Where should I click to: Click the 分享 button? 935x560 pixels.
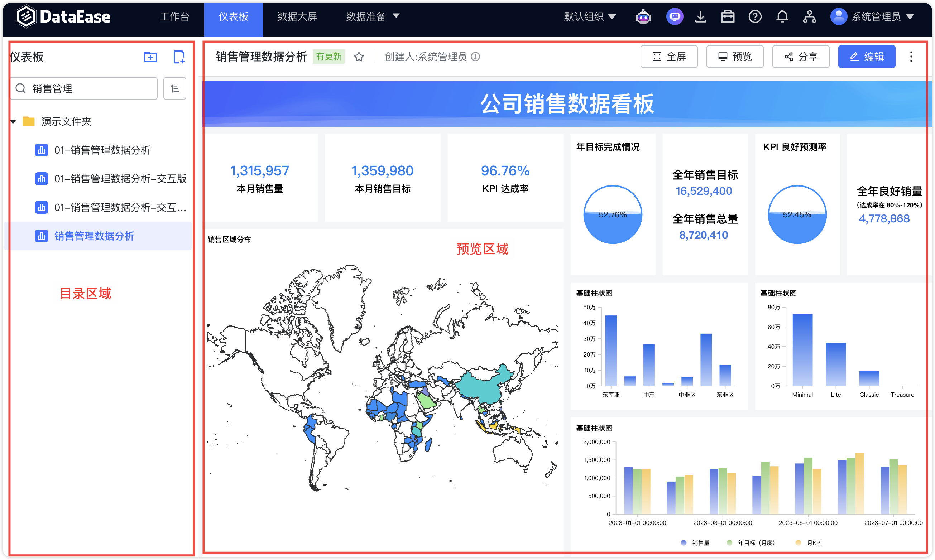pos(800,57)
